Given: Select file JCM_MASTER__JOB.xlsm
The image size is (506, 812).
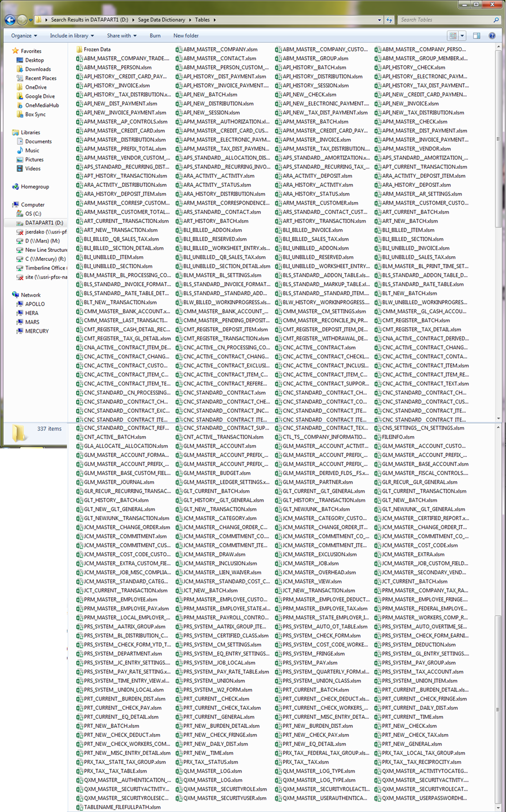Looking at the screenshot, I should click(307, 563).
